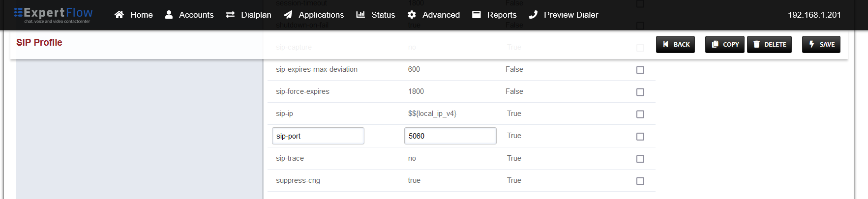The width and height of the screenshot is (868, 199).
Task: Click the Status bar chart icon
Action: (x=360, y=15)
